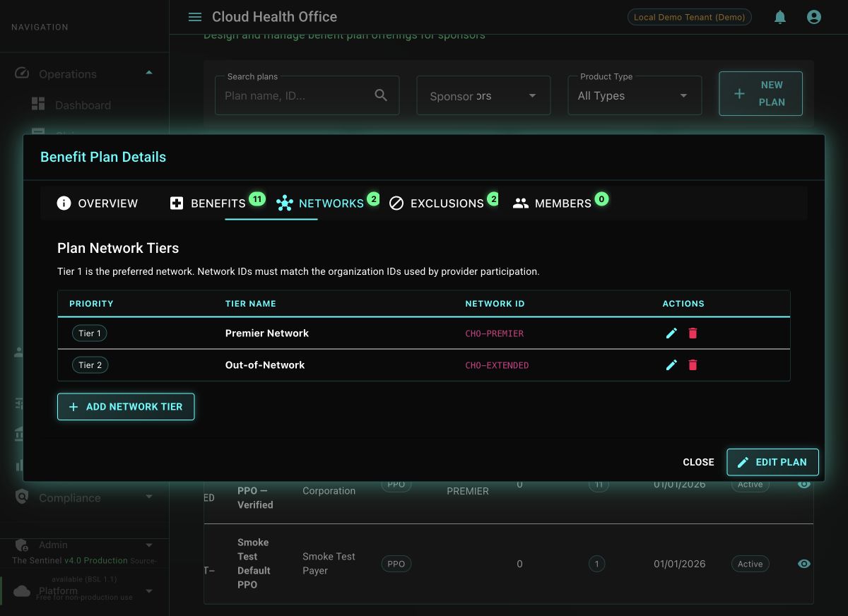This screenshot has width=848, height=616.
Task: View the Smoke Test Default PPO plan eye icon
Action: pyautogui.click(x=804, y=564)
